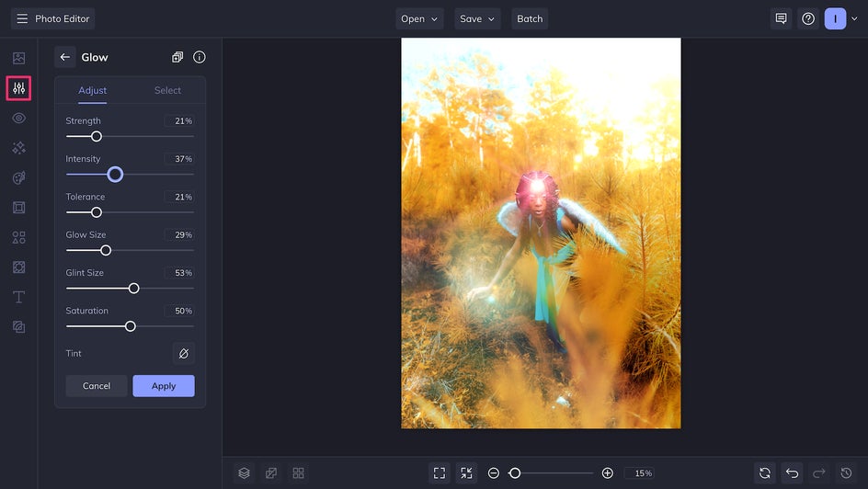Click the collapse fit-size icon

pyautogui.click(x=467, y=473)
